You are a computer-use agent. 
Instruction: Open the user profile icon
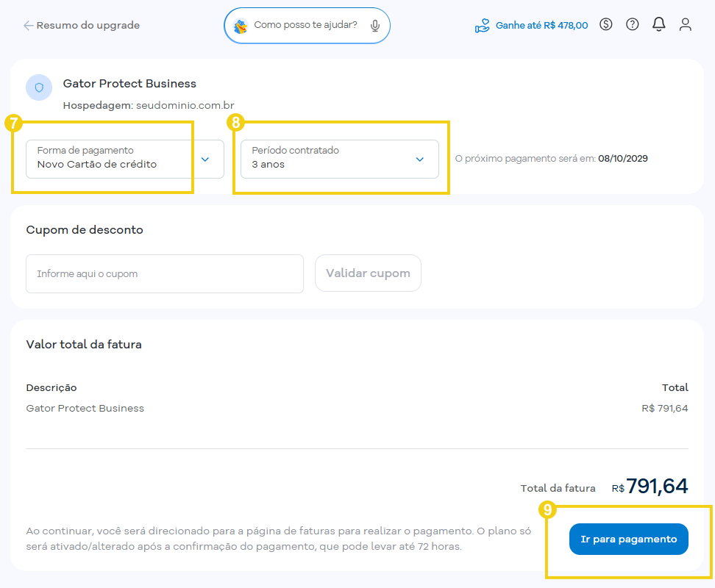click(x=685, y=24)
